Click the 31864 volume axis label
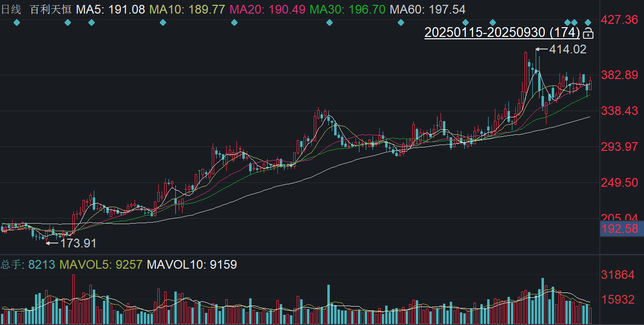The height and width of the screenshot is (325, 644). [618, 275]
